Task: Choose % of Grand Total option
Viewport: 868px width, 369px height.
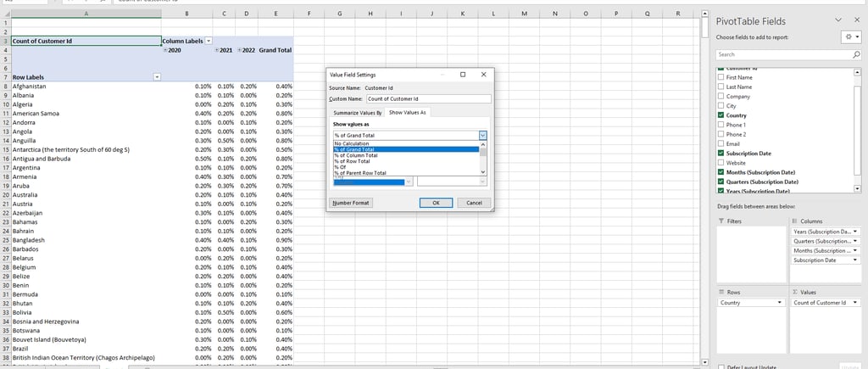Action: pyautogui.click(x=406, y=149)
